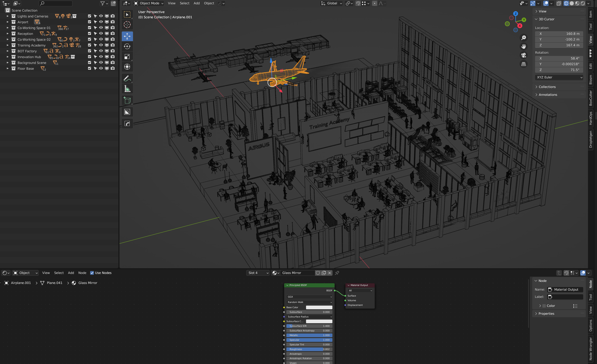Screen dimensions: 597x364
Task: Open the Node menu in shader editor
Action: tap(82, 273)
